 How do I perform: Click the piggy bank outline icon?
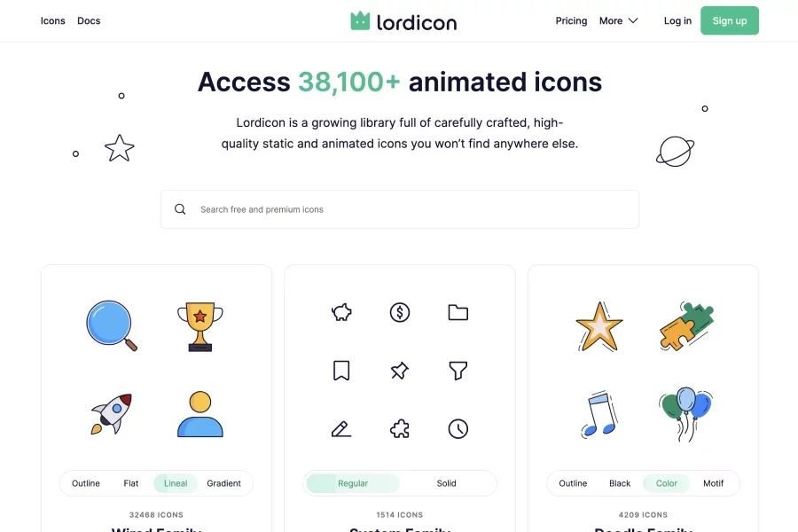pos(341,312)
